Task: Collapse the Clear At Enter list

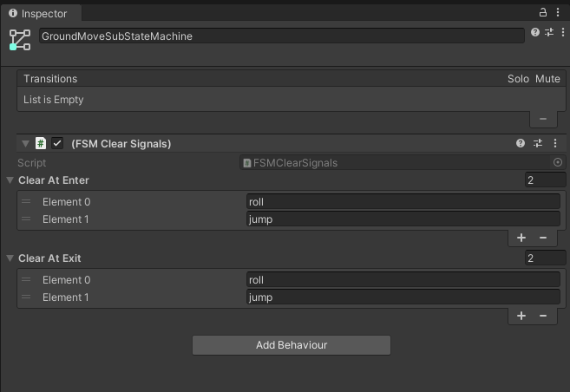Action: (x=10, y=180)
